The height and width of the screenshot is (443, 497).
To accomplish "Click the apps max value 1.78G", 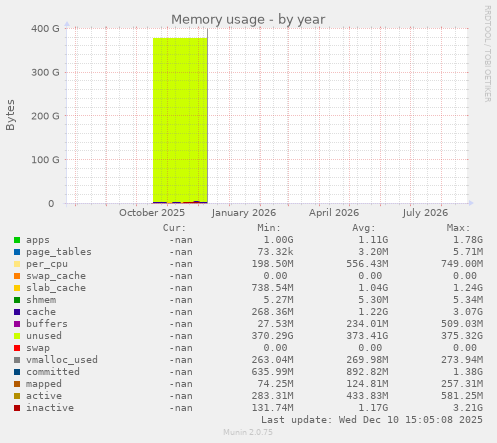I will coord(468,240).
